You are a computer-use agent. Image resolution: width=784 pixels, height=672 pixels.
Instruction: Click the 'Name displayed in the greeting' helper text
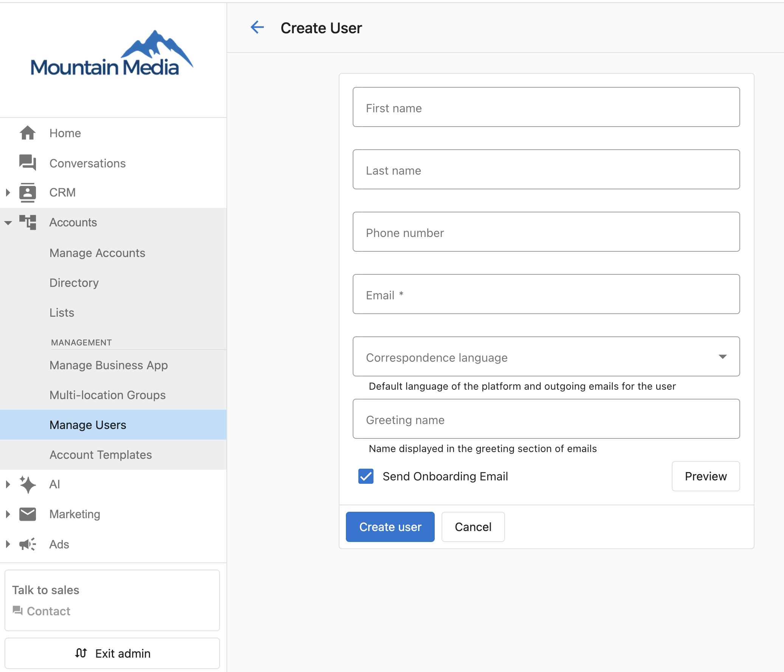(x=483, y=448)
